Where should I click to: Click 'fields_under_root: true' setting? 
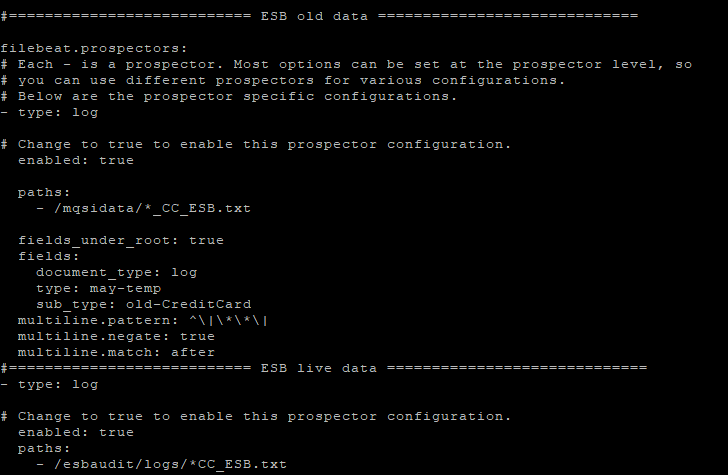coord(121,241)
